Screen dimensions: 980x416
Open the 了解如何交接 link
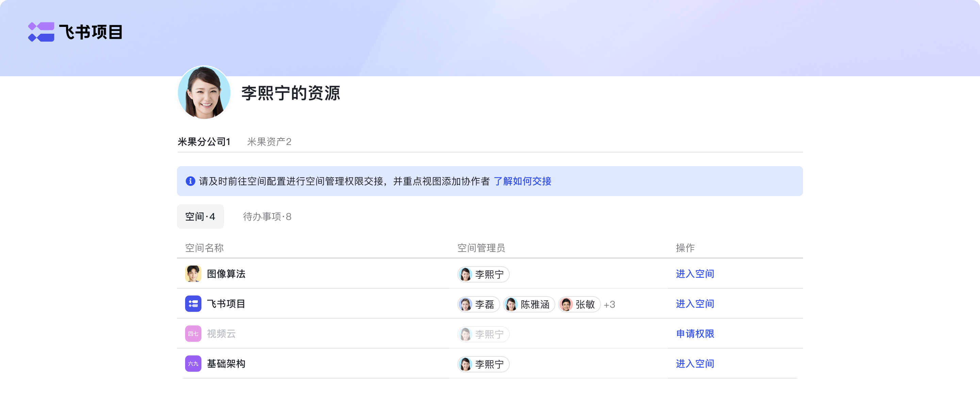[x=523, y=181]
